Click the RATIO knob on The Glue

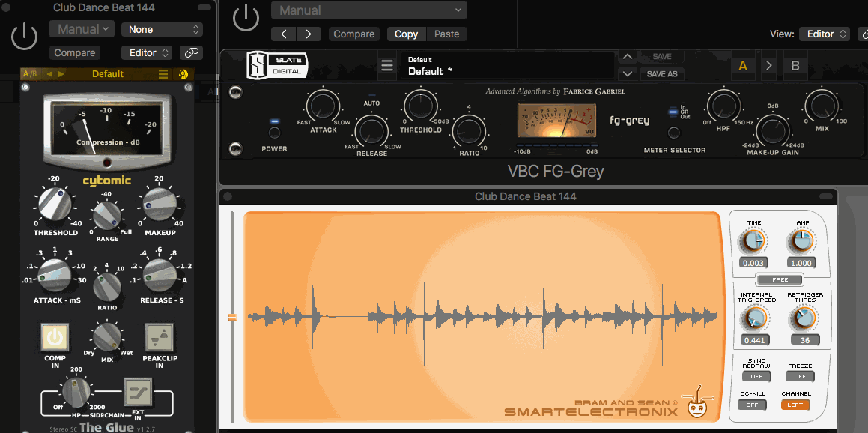pos(107,287)
